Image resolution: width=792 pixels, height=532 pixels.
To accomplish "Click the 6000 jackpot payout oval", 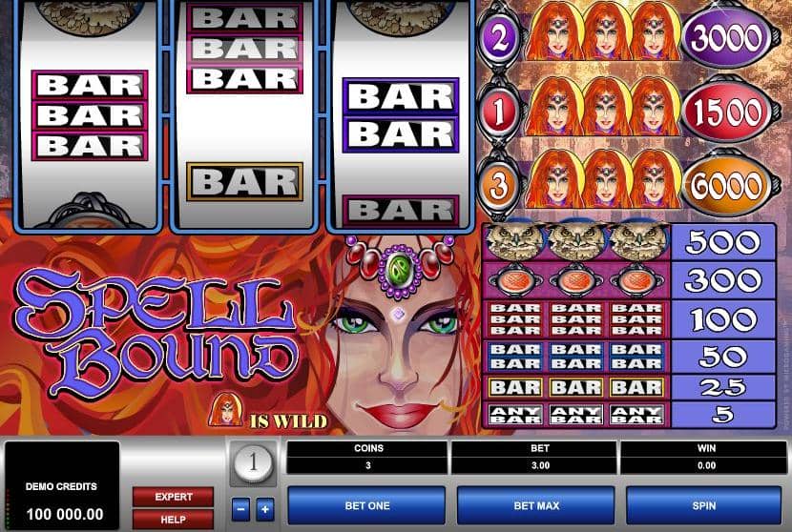I will [x=726, y=186].
